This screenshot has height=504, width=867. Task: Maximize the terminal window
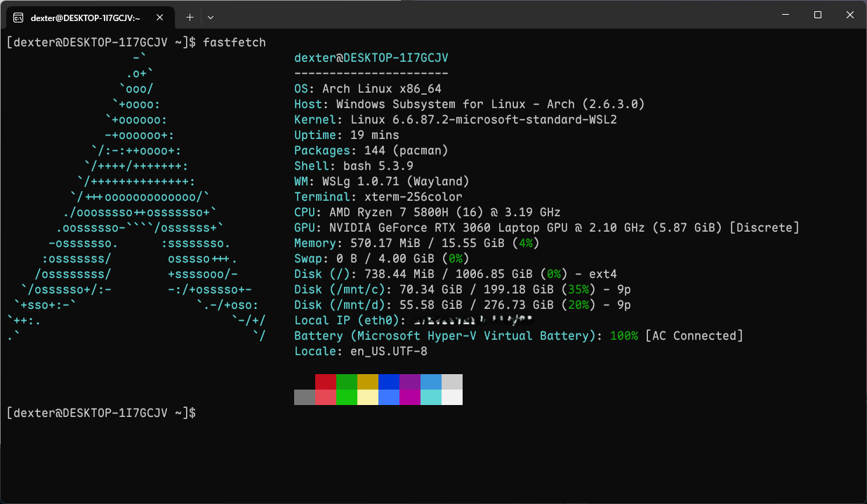pyautogui.click(x=817, y=15)
